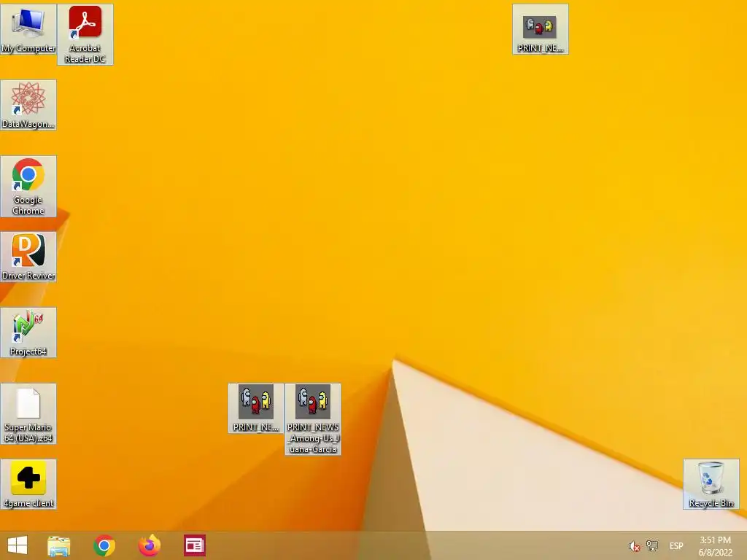747x560 pixels.
Task: Click the muted volume tray icon
Action: 634,546
